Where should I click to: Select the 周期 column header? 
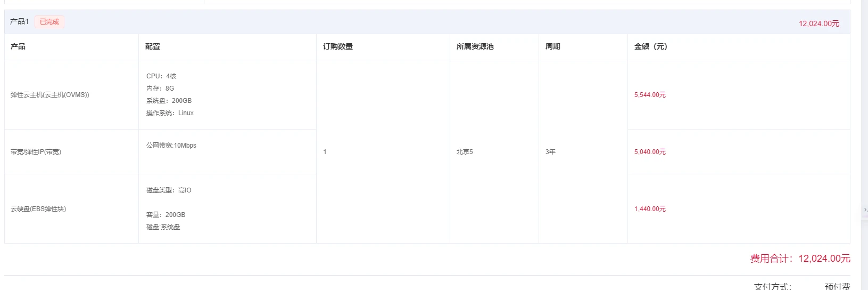(552, 47)
